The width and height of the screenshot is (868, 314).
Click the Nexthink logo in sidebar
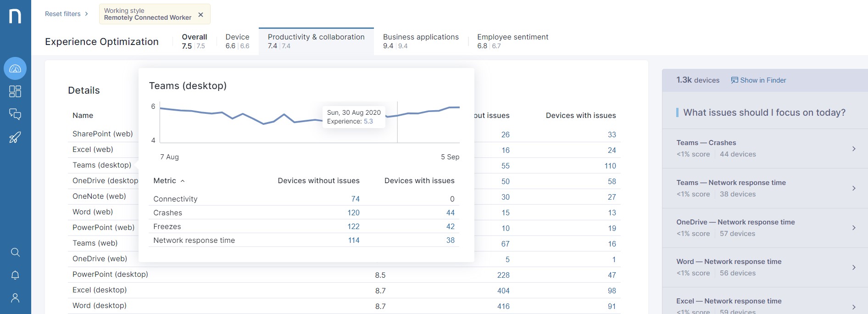point(15,16)
